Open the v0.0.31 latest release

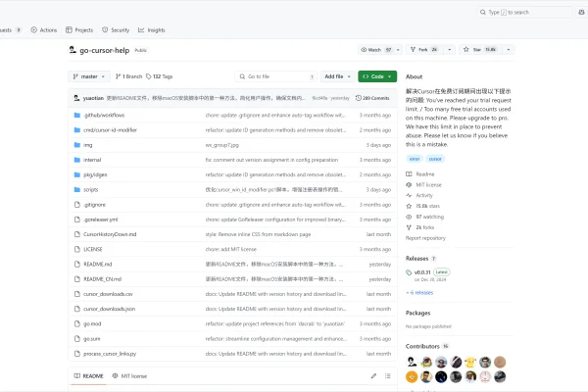pyautogui.click(x=422, y=272)
